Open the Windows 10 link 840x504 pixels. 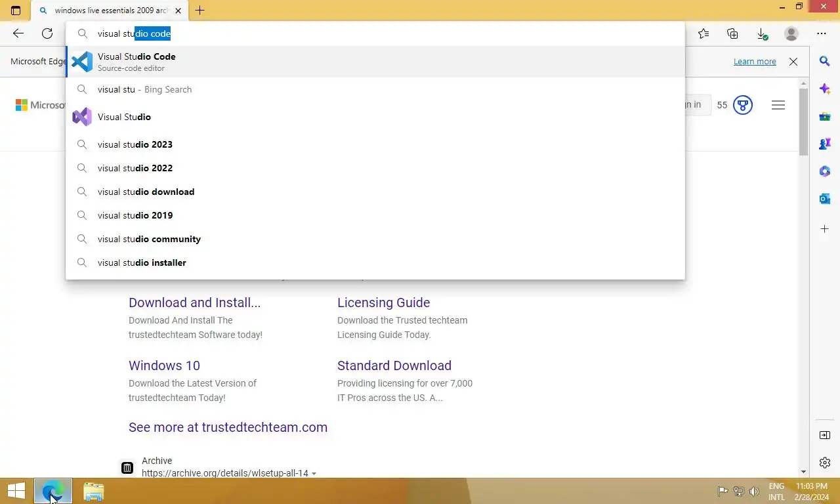(164, 366)
